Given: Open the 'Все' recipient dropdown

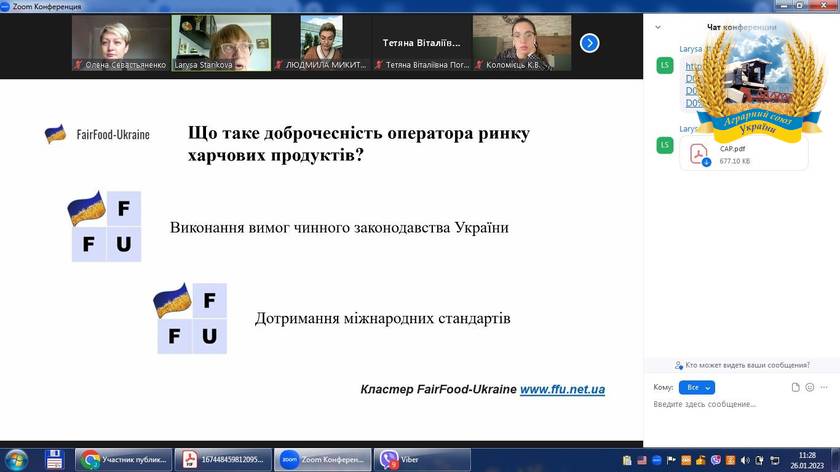Looking at the screenshot, I should point(696,387).
